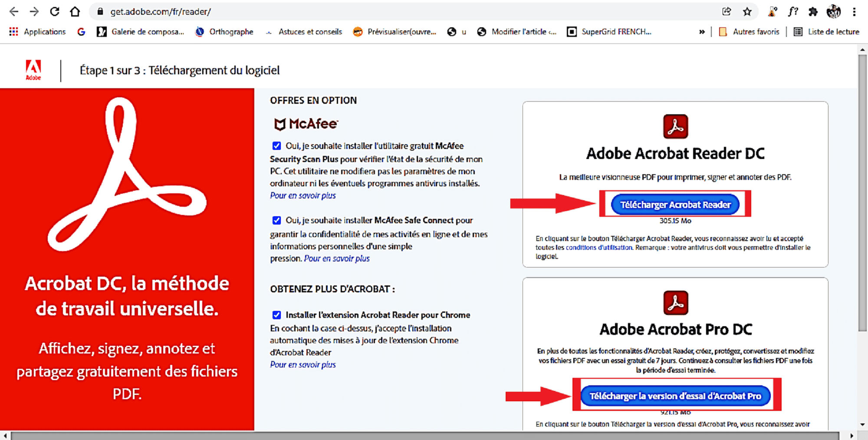
Task: Uncheck McAfee Security Scan Plus option
Action: click(276, 146)
